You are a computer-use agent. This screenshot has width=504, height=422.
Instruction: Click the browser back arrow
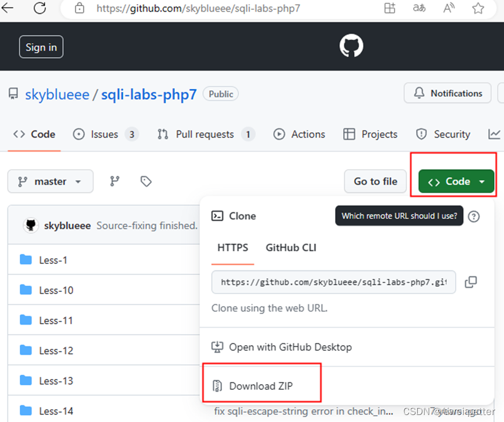pos(7,8)
